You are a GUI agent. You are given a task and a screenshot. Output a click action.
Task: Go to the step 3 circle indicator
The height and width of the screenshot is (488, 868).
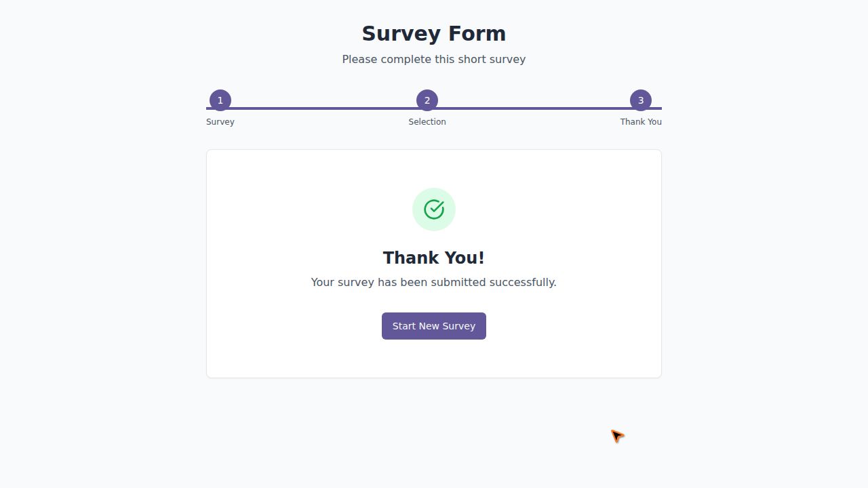point(641,100)
